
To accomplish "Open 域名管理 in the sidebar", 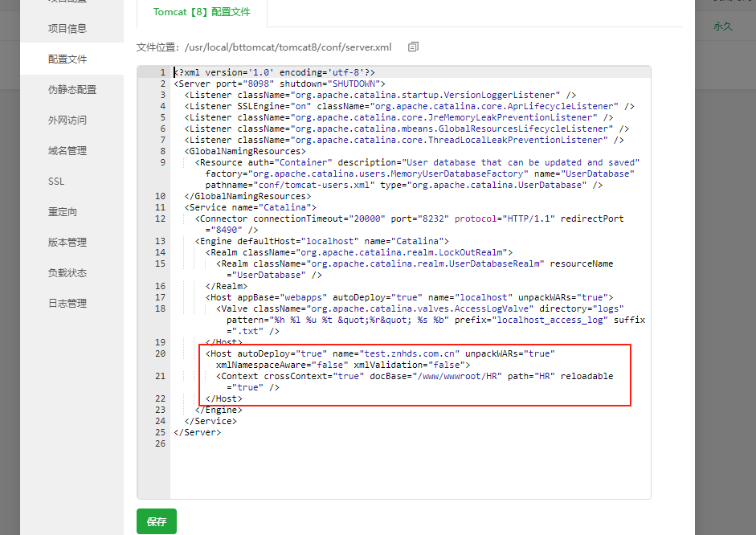I will coord(67,151).
